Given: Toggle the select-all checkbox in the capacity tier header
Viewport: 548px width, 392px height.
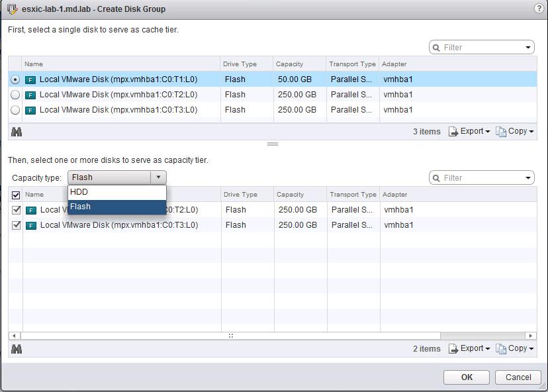Looking at the screenshot, I should click(x=16, y=195).
